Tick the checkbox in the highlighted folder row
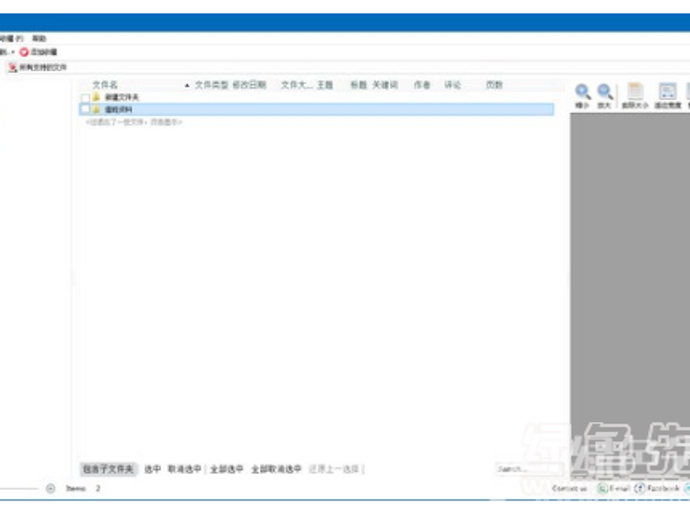 [x=85, y=109]
